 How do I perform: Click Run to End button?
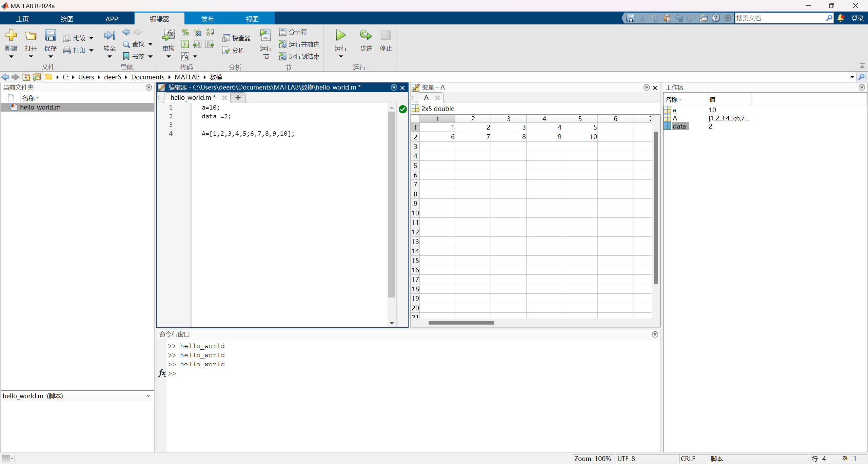(x=299, y=56)
